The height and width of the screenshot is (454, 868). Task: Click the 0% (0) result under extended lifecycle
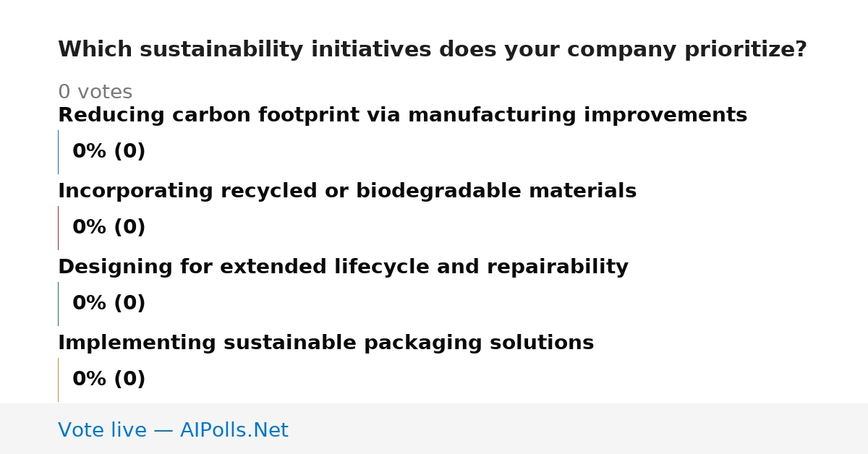pyautogui.click(x=109, y=304)
